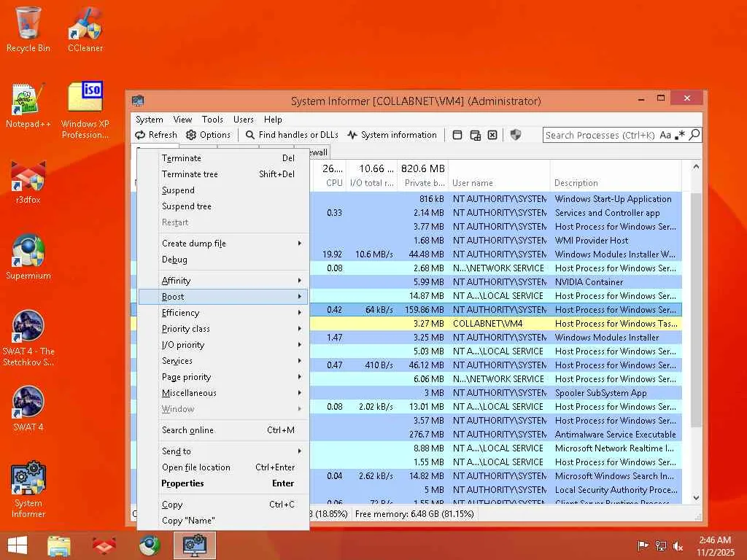Expand the Efficiency submenu

coord(223,313)
